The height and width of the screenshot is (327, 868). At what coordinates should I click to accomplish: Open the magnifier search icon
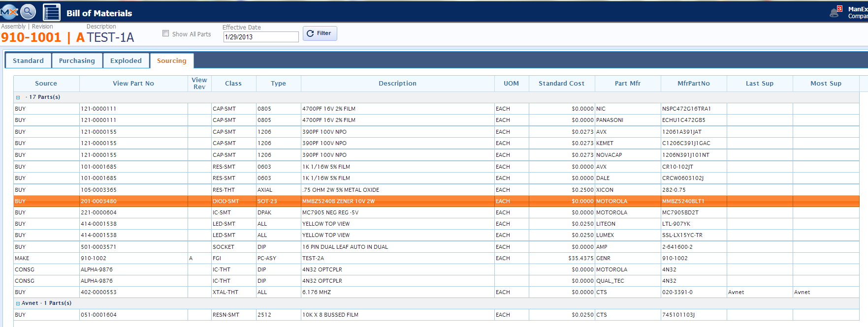click(29, 11)
